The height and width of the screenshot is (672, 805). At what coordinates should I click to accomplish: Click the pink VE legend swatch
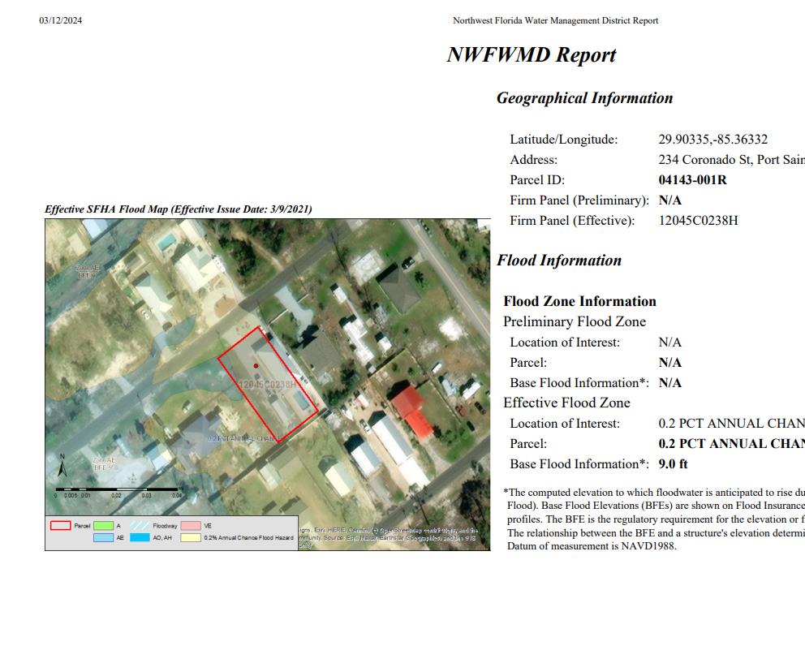[190, 526]
